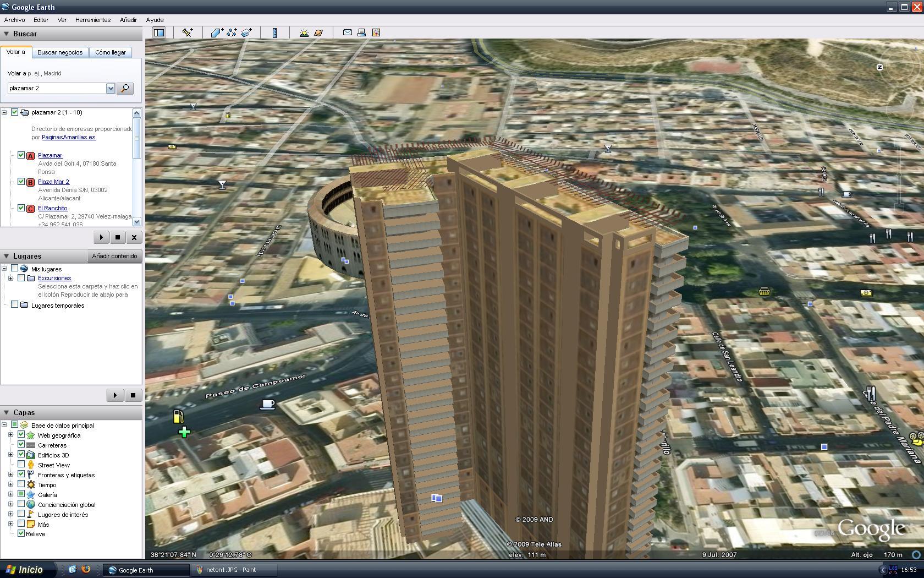
Task: Expand the Web geográfica layer
Action: click(10, 435)
